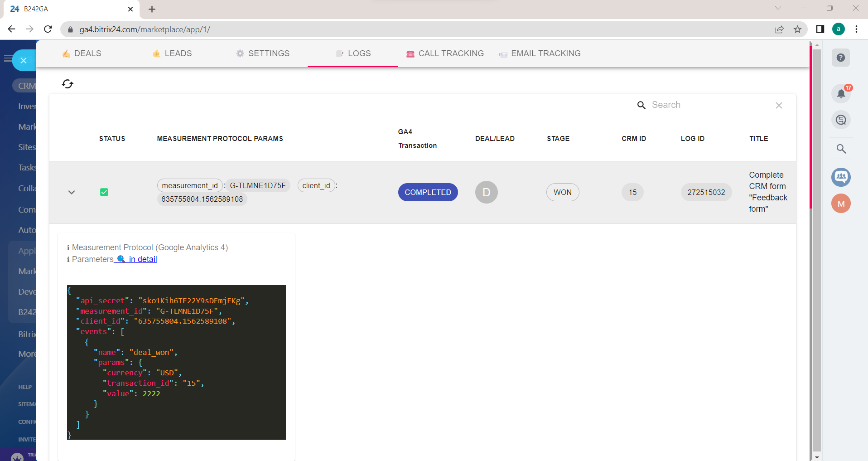Toggle the green status checkbox
Screen dimensions: 868x461
[x=104, y=192]
